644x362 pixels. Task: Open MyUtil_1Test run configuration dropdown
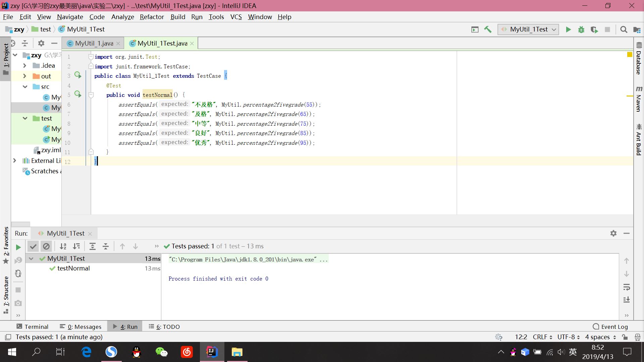pyautogui.click(x=528, y=29)
